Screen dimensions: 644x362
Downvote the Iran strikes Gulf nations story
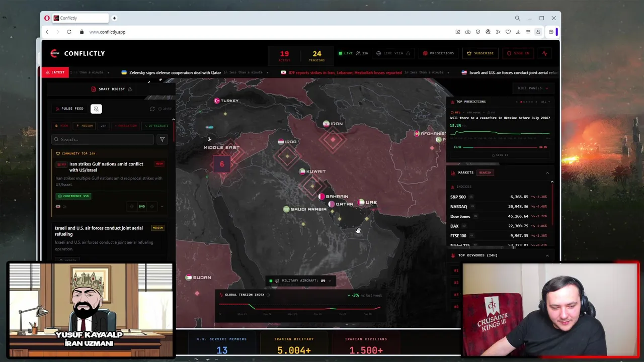[152, 206]
